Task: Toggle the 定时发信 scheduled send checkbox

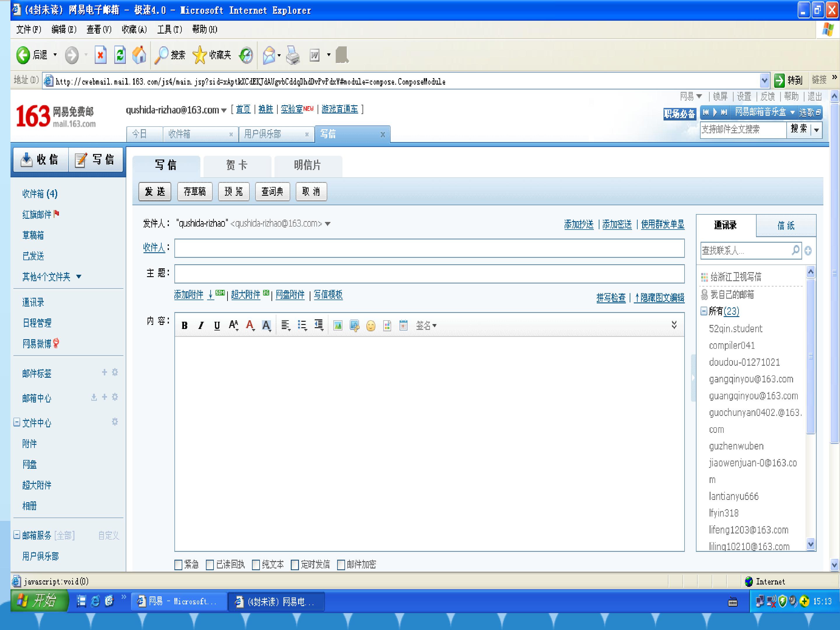Action: (295, 565)
